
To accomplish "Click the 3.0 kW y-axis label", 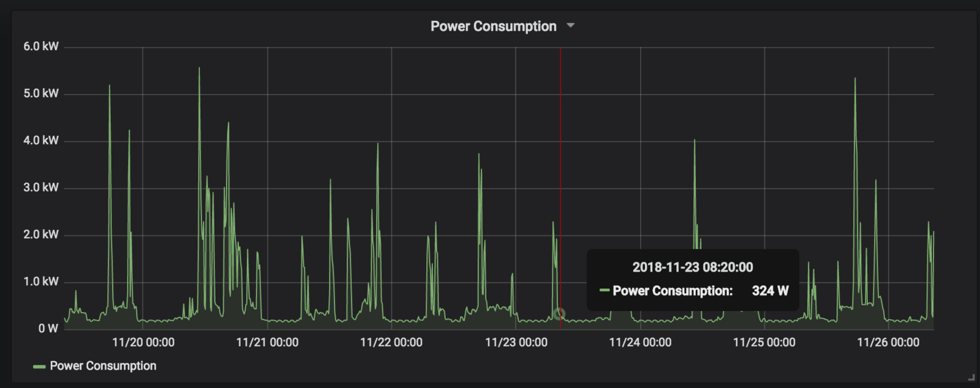I will coord(41,188).
